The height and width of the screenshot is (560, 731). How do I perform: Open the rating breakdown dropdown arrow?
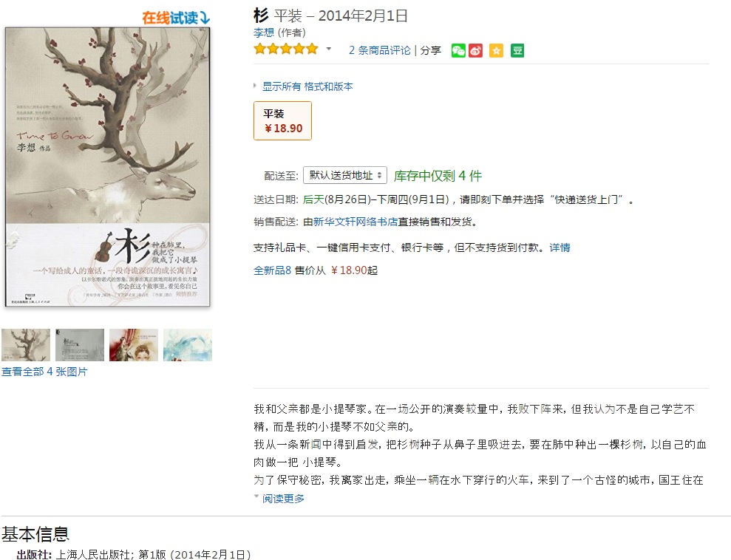(329, 49)
